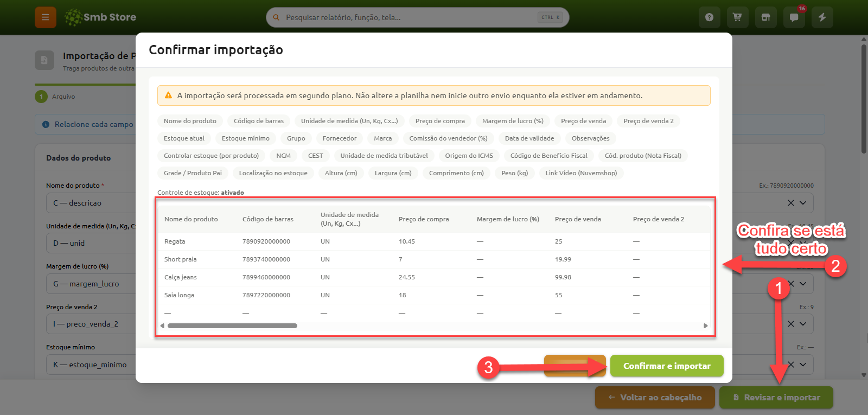Viewport: 868px width, 415px height.
Task: Select the Nome do produto chip
Action: [190, 121]
